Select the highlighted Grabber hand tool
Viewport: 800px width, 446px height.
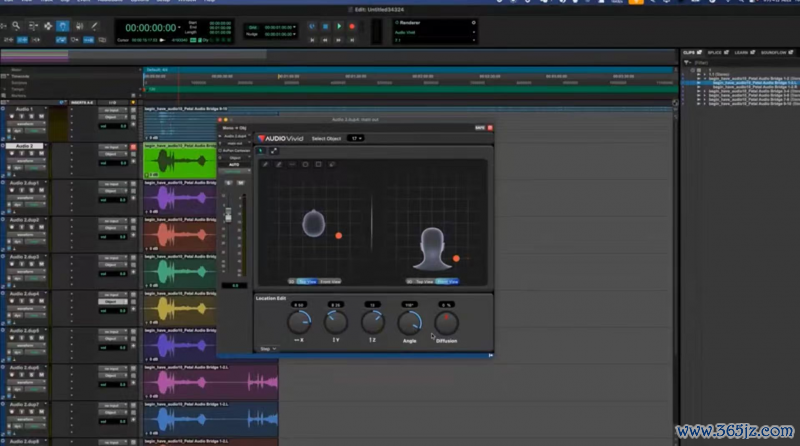coord(64,26)
